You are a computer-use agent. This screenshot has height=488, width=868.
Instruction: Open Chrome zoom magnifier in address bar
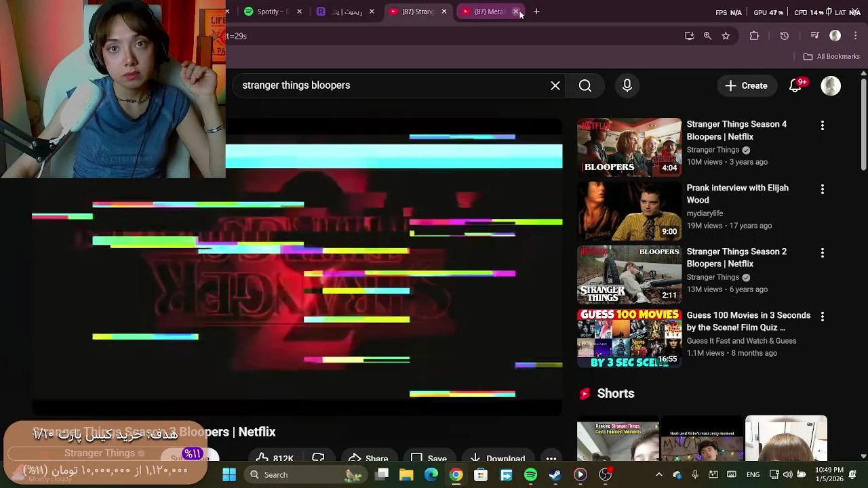coord(707,36)
